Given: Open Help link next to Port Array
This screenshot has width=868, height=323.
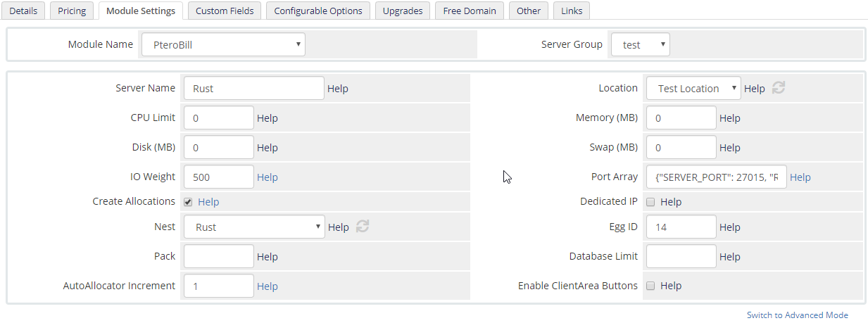Looking at the screenshot, I should pyautogui.click(x=800, y=177).
